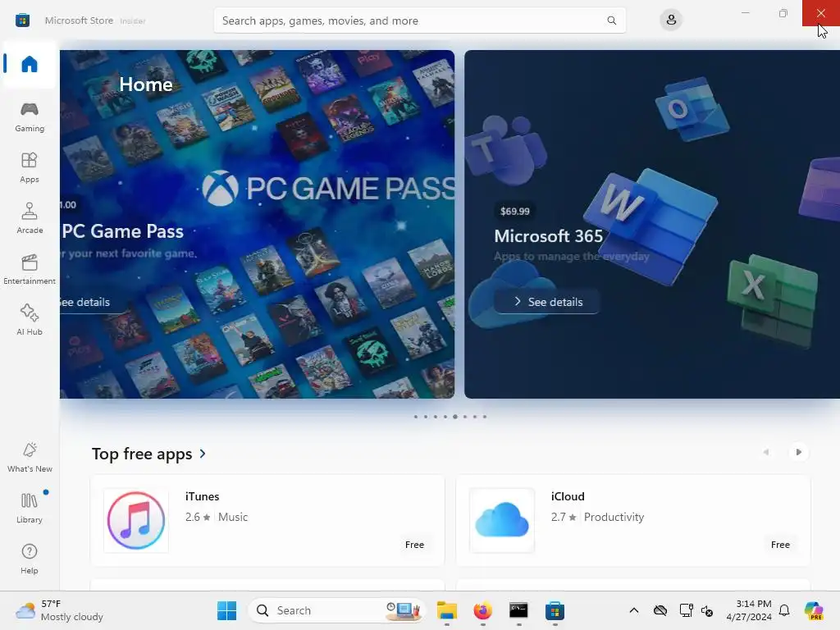This screenshot has width=840, height=630.
Task: Select the active fifth carousel dot
Action: coord(454,417)
